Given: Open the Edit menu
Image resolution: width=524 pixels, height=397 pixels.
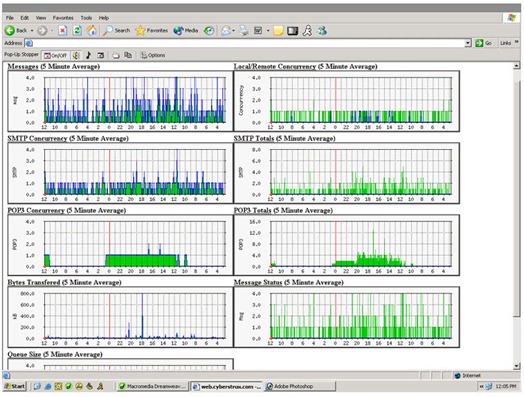Looking at the screenshot, I should tap(24, 18).
